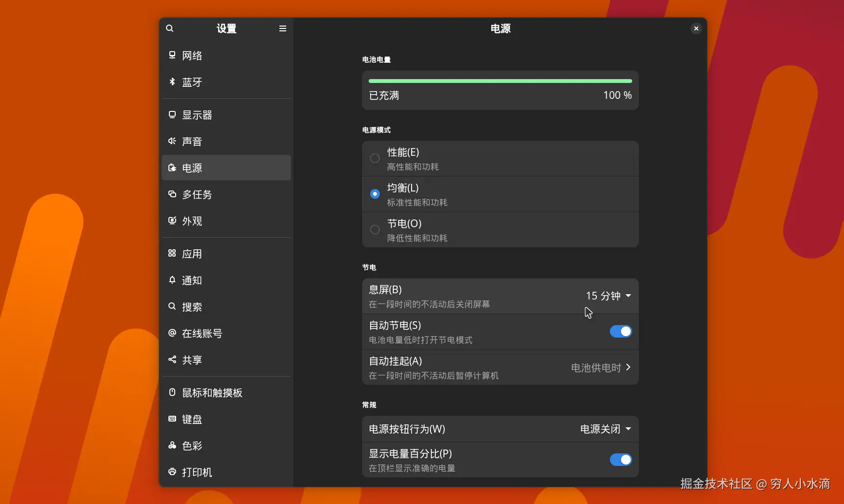Click the share icon beside 共享
The height and width of the screenshot is (504, 844).
pos(172,359)
